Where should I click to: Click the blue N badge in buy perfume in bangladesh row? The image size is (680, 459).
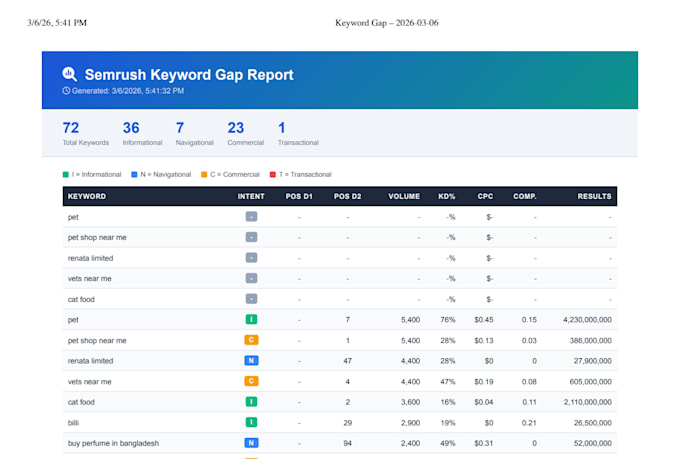coord(251,443)
